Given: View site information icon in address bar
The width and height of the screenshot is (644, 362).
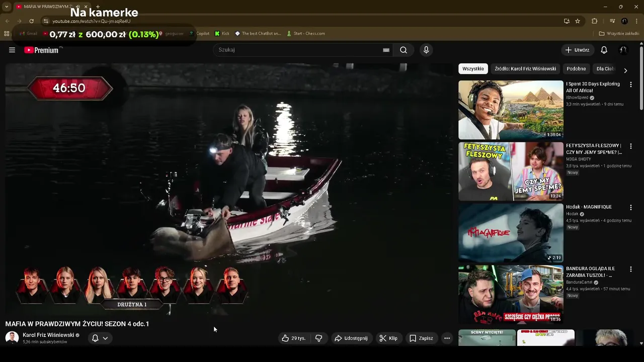Looking at the screenshot, I should [46, 21].
